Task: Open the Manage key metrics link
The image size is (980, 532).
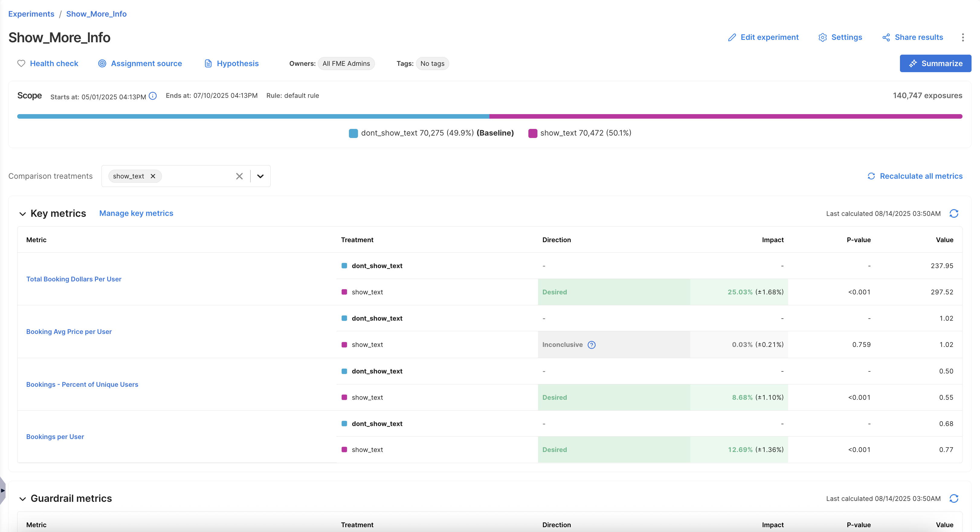Action: [136, 213]
